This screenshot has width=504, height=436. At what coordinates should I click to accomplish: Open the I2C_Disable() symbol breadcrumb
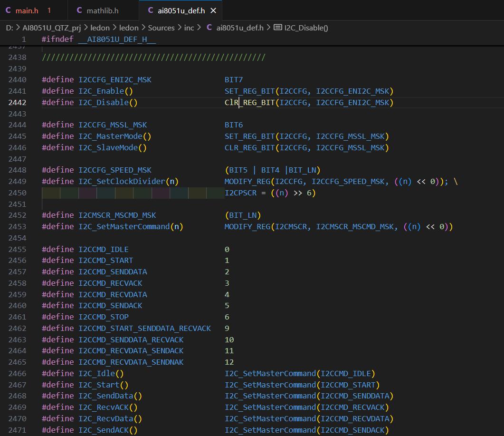(306, 28)
